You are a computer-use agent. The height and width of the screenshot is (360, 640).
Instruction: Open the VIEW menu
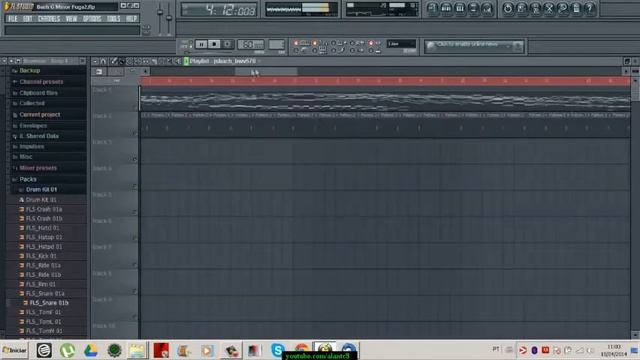pyautogui.click(x=71, y=19)
